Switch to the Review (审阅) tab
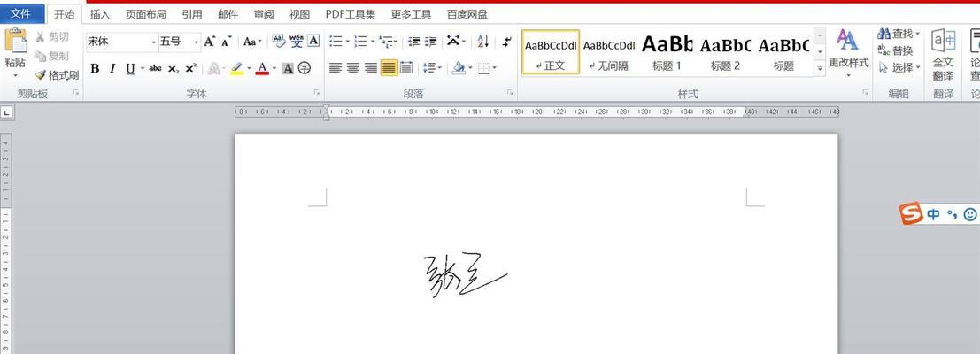This screenshot has width=980, height=354. (x=264, y=14)
